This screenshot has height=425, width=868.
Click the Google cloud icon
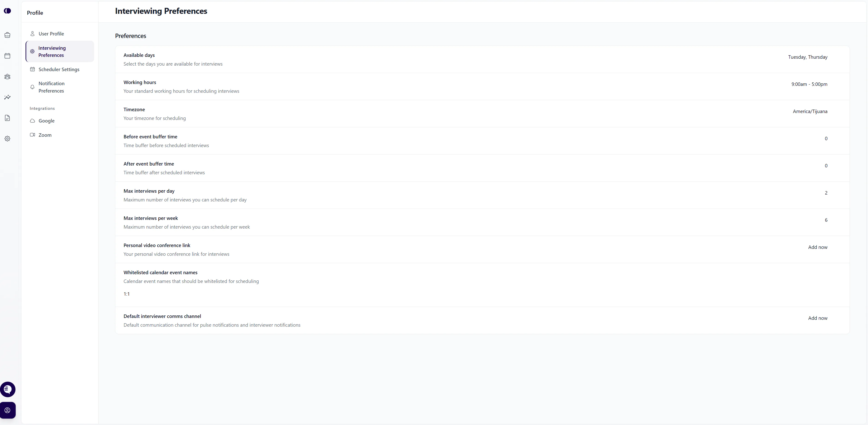(x=32, y=121)
